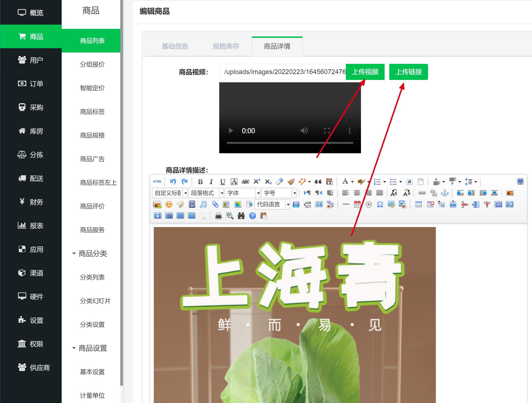Screen dimensions: 532x403
Task: Open the help question-mark icon
Action: (253, 216)
